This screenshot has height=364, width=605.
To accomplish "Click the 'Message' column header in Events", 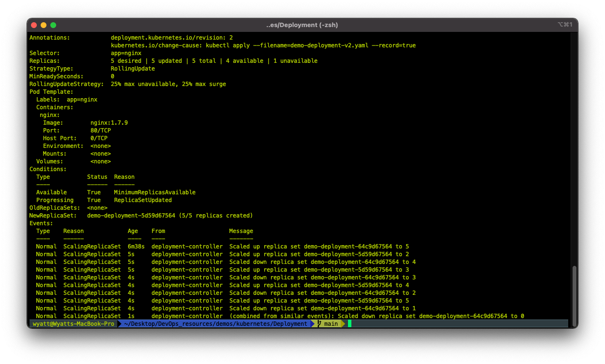I will [x=241, y=231].
